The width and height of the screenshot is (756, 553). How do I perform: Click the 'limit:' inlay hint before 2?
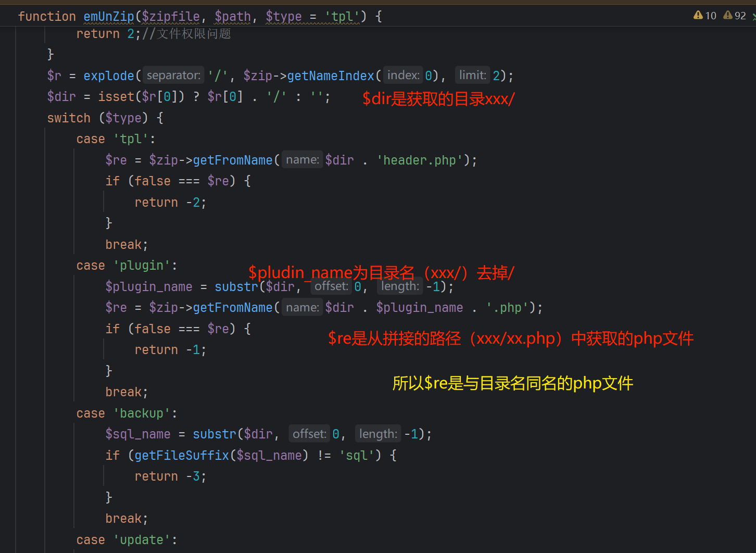(472, 76)
